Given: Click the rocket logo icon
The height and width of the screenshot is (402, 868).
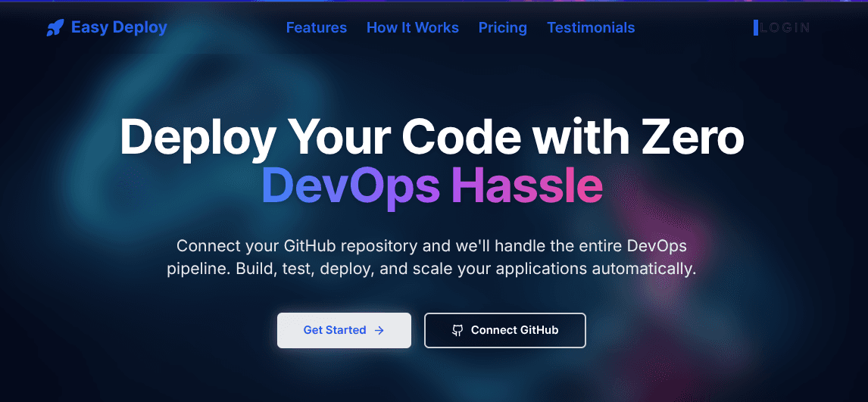Looking at the screenshot, I should [55, 28].
